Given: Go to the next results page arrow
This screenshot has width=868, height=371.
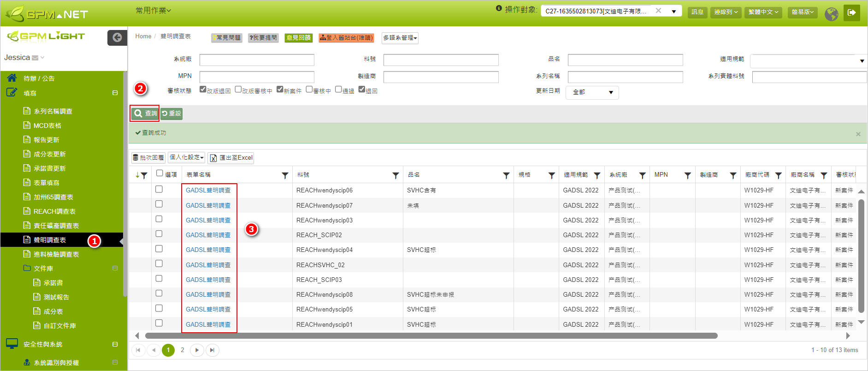Looking at the screenshot, I should (x=197, y=350).
